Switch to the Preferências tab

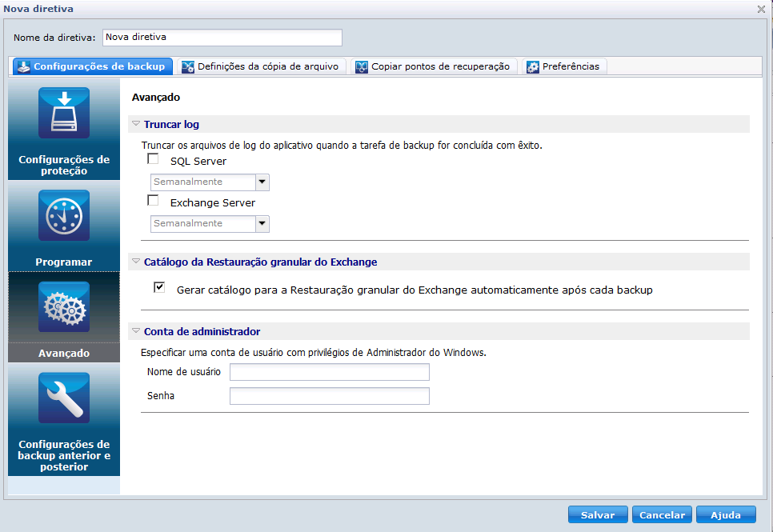click(570, 66)
